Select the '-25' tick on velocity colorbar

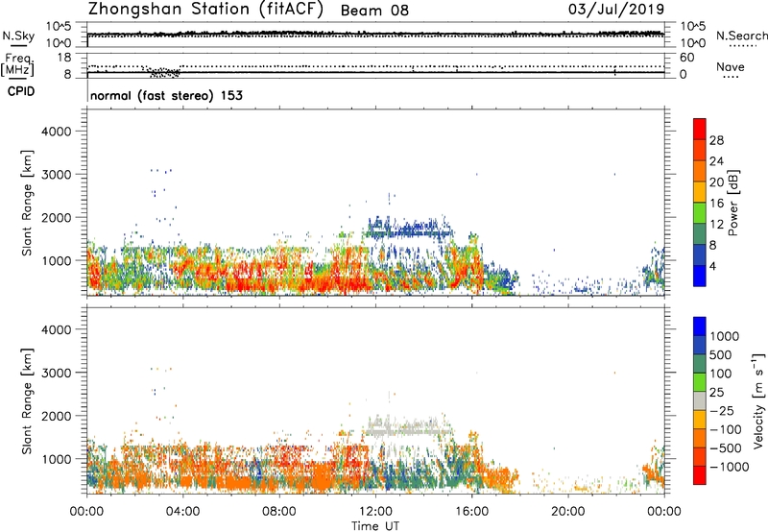pos(721,411)
